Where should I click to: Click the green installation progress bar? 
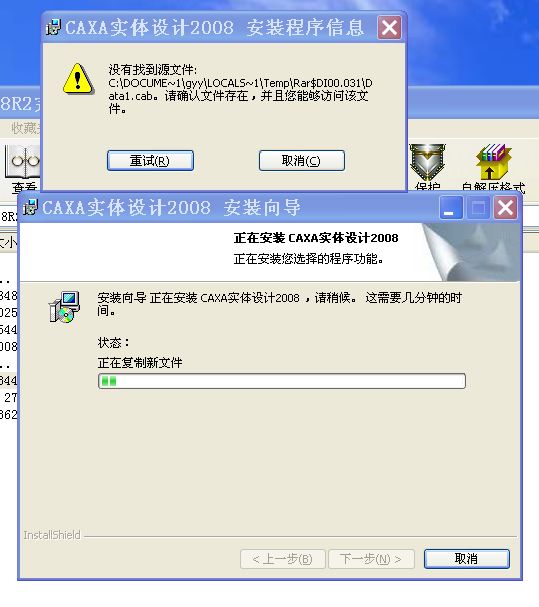point(282,381)
